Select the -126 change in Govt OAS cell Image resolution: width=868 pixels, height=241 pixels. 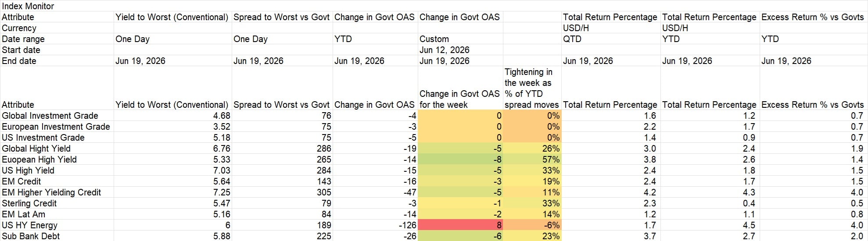375,225
